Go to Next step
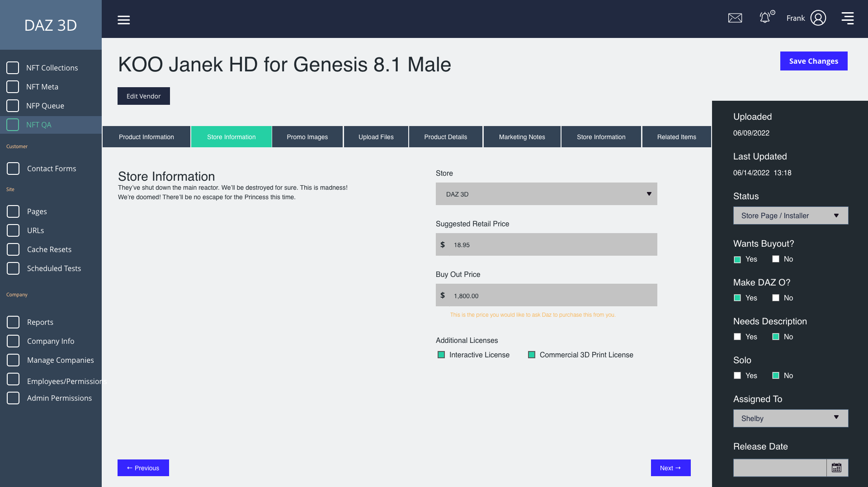 [x=670, y=468]
